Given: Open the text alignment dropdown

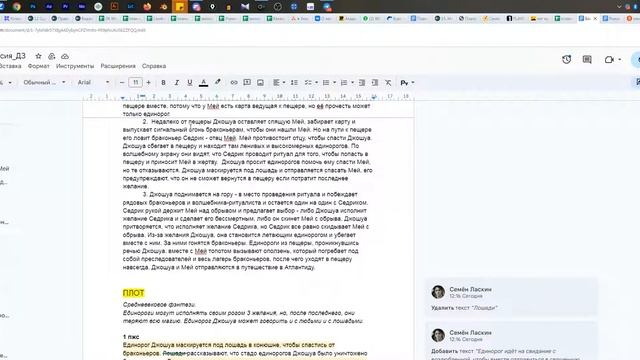Looking at the screenshot, I should (279, 82).
